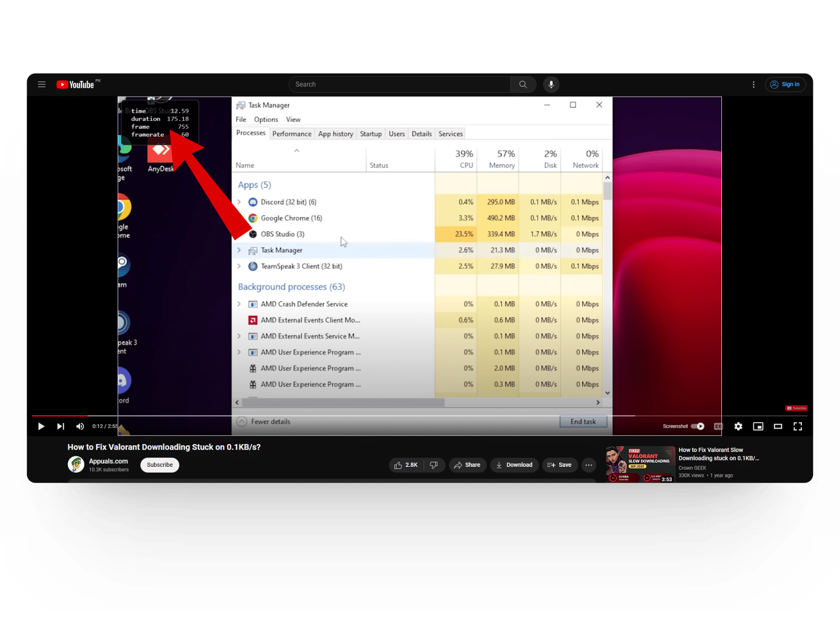Image resolution: width=840 pixels, height=630 pixels.
Task: Enable miniplayer mode
Action: pos(758,426)
